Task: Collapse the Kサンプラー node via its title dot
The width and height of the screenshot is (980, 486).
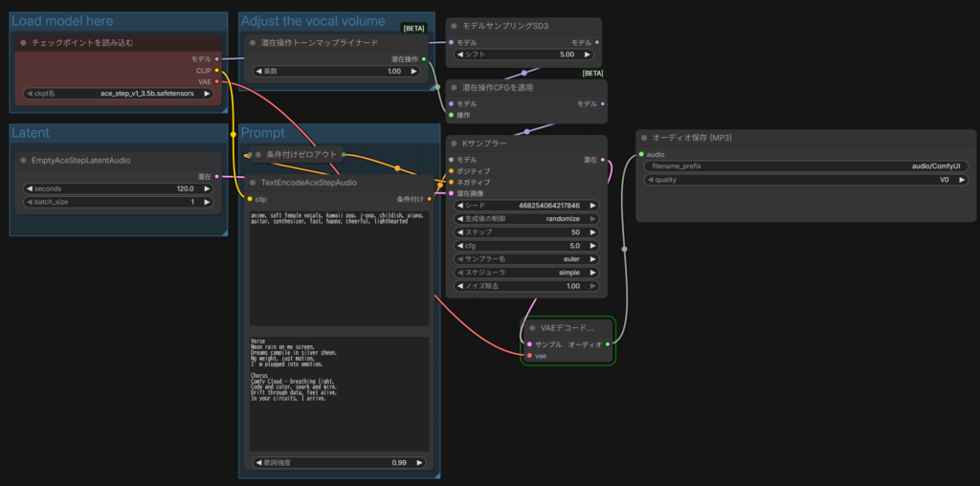Action: click(x=455, y=144)
